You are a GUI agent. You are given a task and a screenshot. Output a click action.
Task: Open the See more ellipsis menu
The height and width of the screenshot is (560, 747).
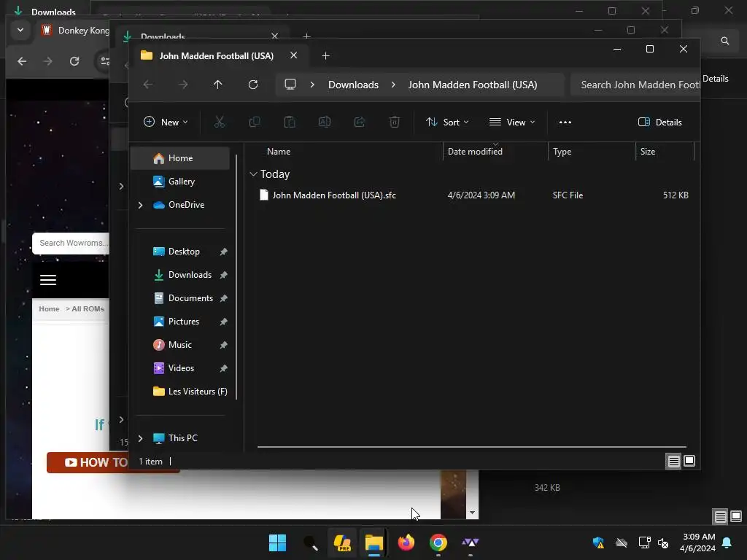(565, 122)
